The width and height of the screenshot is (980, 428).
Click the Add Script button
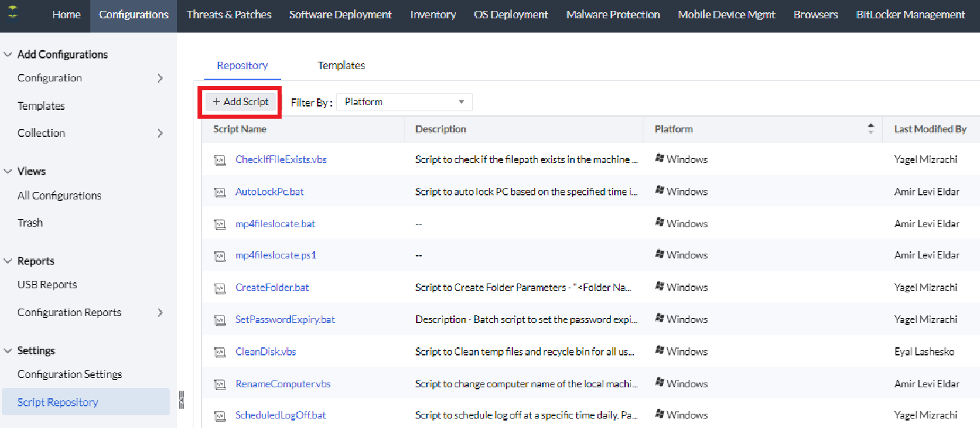tap(240, 102)
